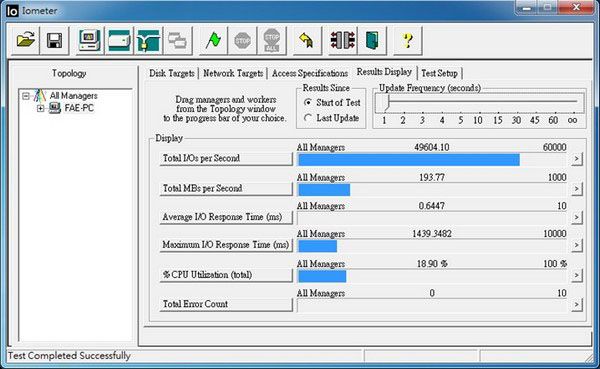Start new manager computer icon
The image size is (600, 369).
pyautogui.click(x=90, y=40)
